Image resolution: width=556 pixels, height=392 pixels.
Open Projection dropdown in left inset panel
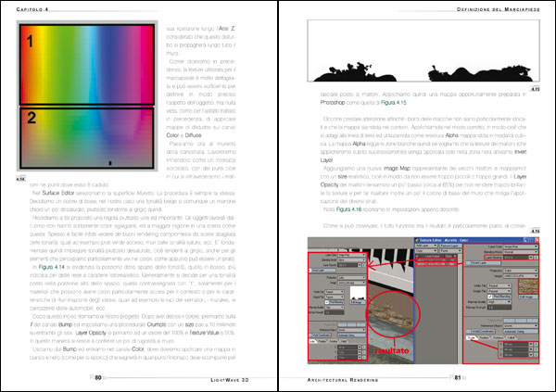(352, 278)
